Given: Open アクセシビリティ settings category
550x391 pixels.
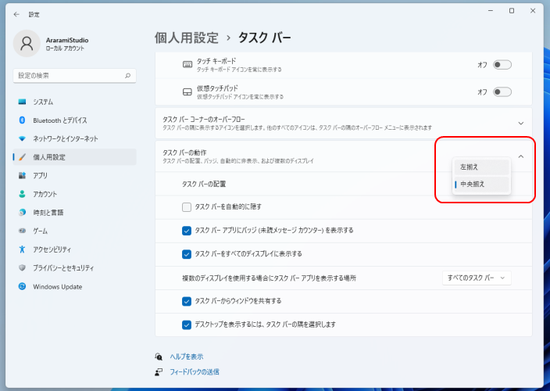Looking at the screenshot, I should click(x=75, y=249).
